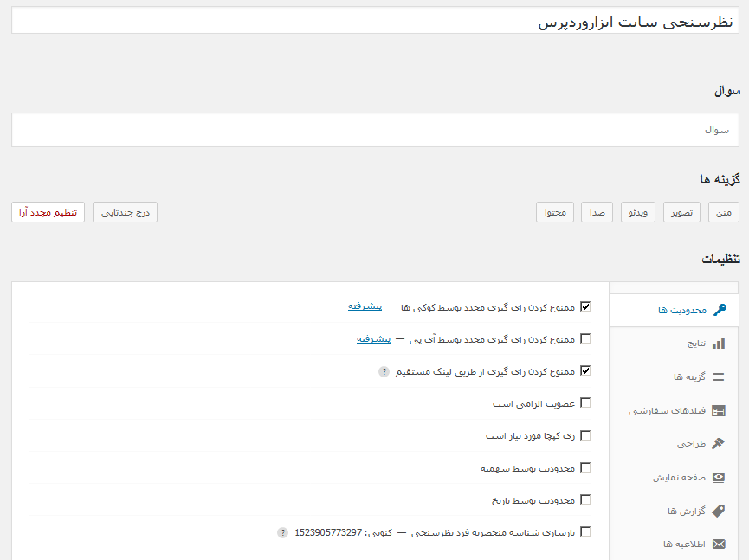Screen dimensions: 749x560
Task: Add a تصویر choice button
Action: [x=681, y=212]
